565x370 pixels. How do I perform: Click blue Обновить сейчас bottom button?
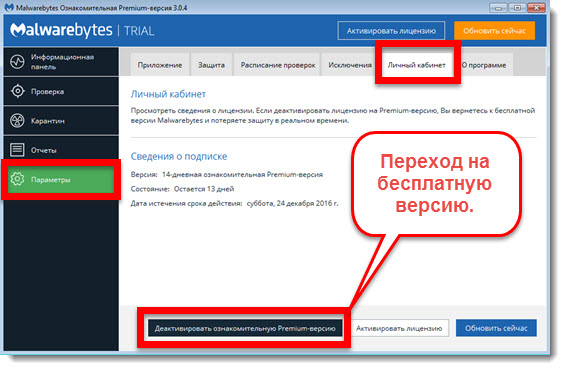pos(496,328)
